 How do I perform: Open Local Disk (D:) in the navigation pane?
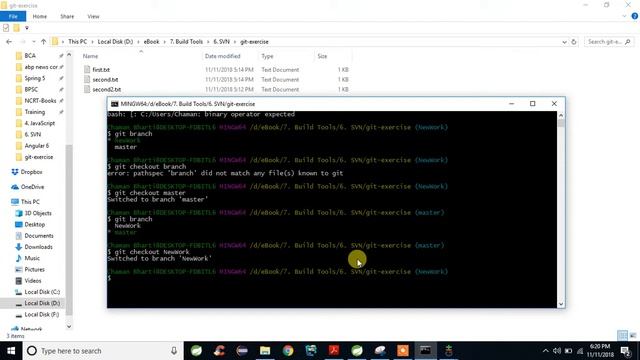[x=42, y=303]
